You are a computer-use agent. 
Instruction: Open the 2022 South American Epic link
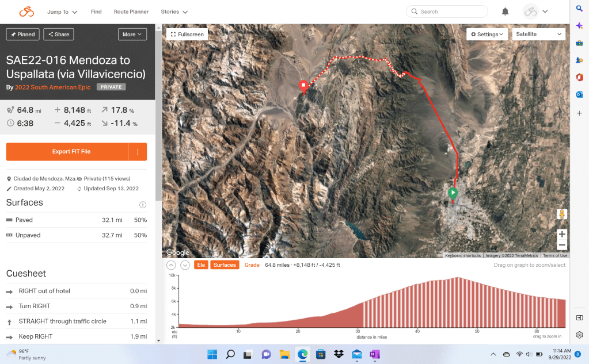(x=53, y=87)
